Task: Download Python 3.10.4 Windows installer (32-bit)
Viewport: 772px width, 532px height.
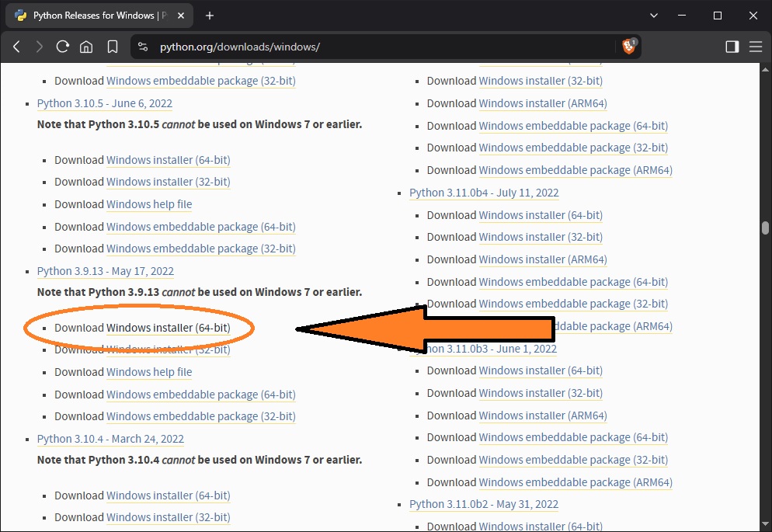Action: pyautogui.click(x=169, y=517)
